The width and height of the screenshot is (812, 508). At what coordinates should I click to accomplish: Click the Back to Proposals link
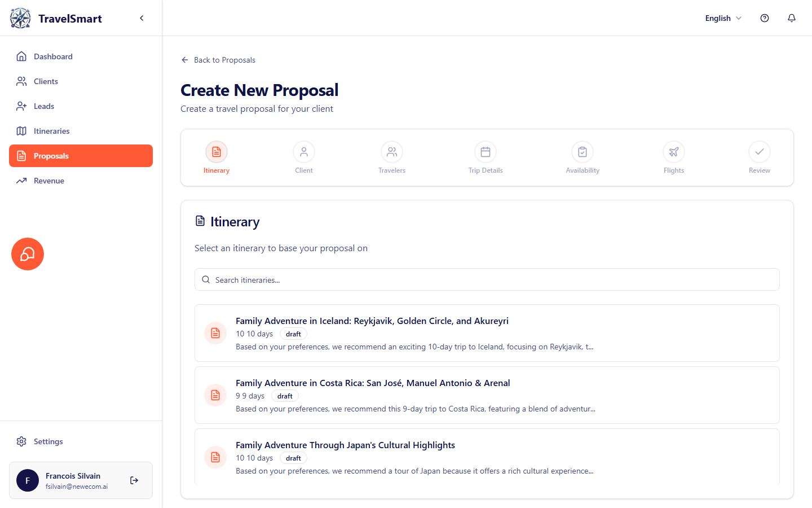218,59
